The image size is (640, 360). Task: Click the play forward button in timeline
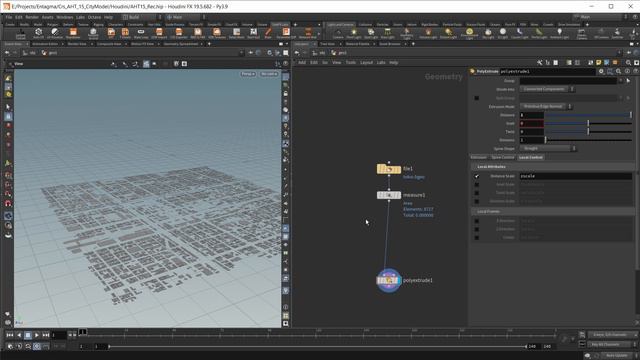tap(37, 335)
